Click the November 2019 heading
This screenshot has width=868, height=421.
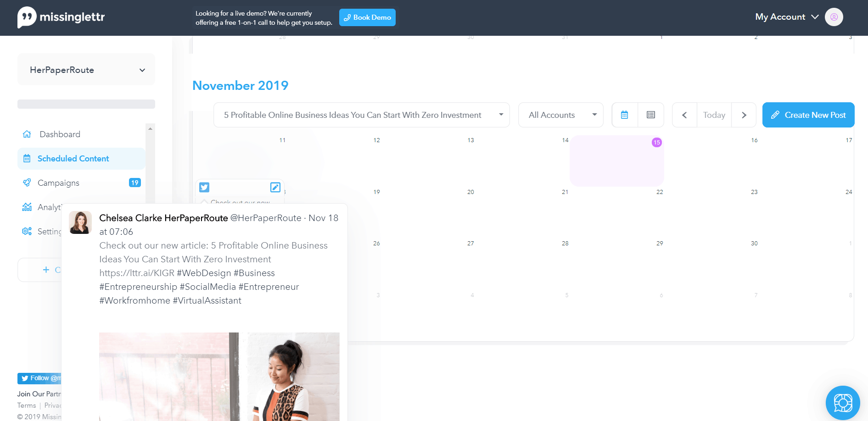[x=241, y=86]
